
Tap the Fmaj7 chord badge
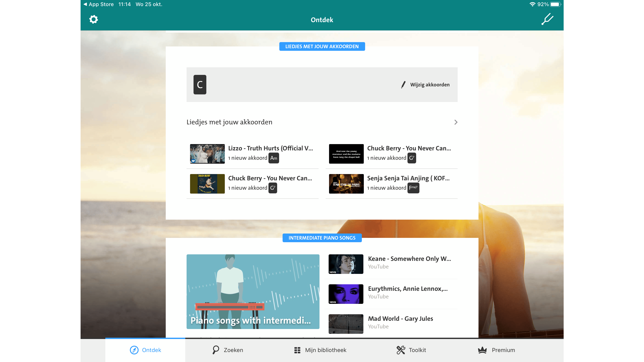413,188
